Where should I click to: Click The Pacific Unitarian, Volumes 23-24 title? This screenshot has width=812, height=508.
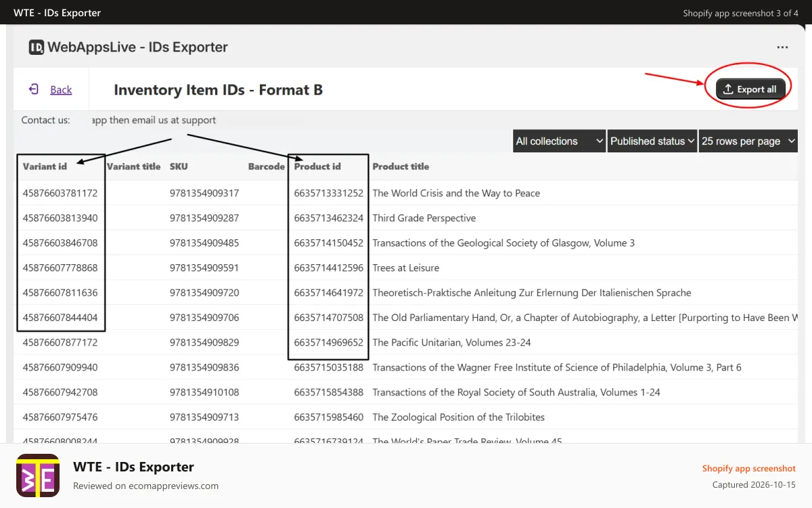click(452, 342)
